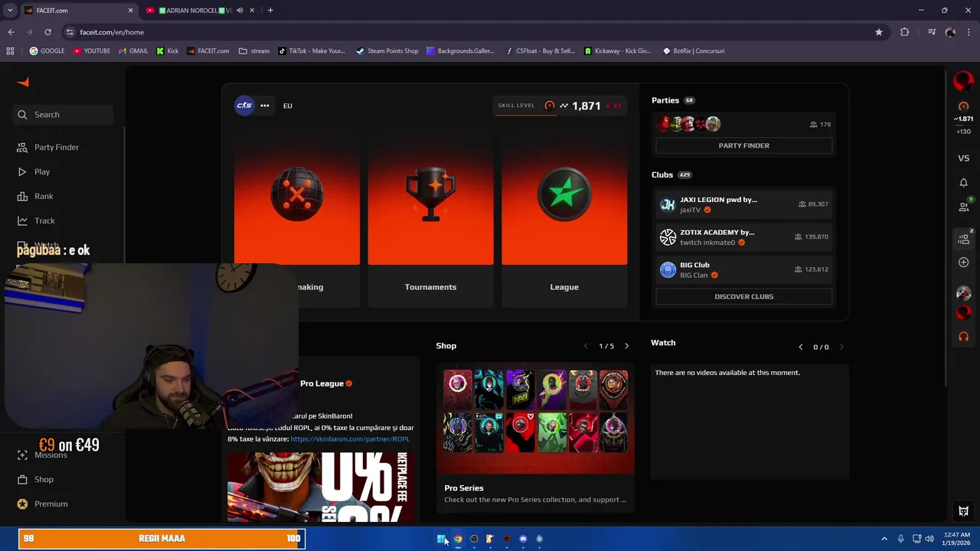Image resolution: width=980 pixels, height=551 pixels.
Task: Open the skill level 1,871 ELO panel
Action: point(560,106)
